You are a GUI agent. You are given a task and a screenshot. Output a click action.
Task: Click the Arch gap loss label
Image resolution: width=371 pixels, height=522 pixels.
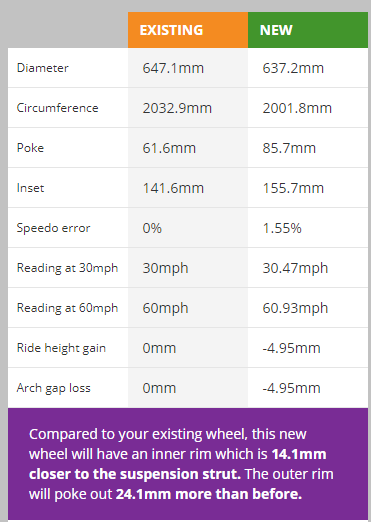[x=53, y=388]
